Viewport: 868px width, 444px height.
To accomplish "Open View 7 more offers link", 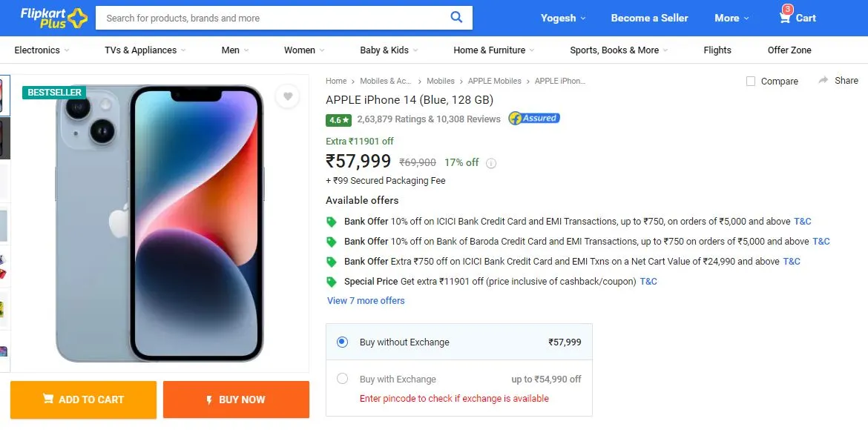I will pyautogui.click(x=366, y=301).
